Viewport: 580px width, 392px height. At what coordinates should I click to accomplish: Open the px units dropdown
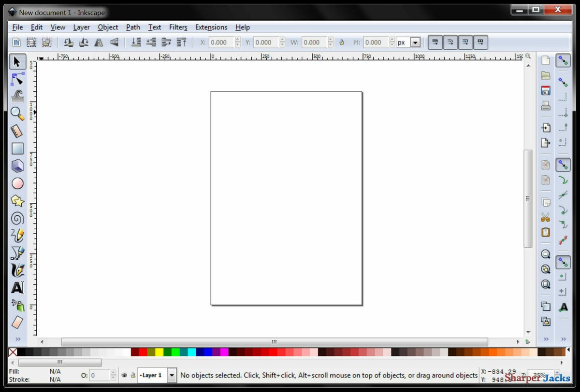415,42
